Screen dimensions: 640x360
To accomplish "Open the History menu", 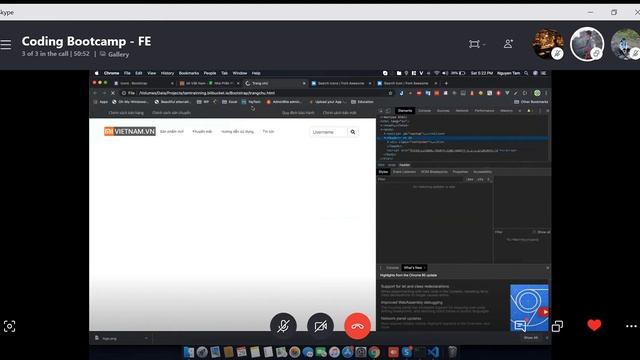I will tap(167, 73).
